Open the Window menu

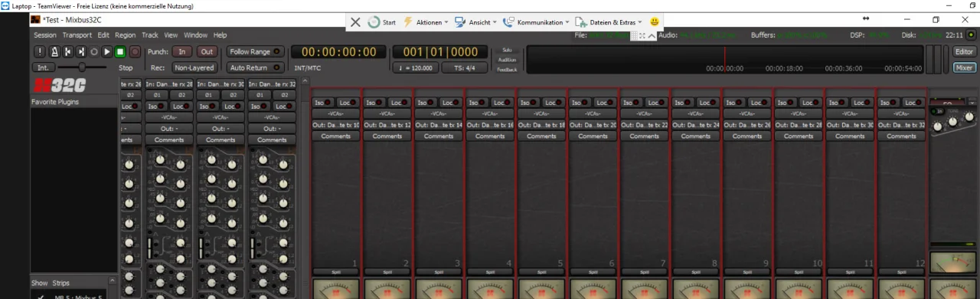196,35
